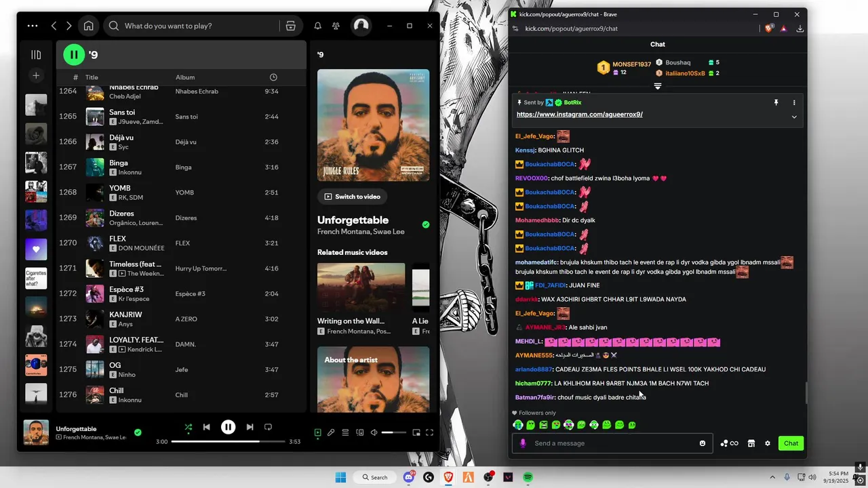This screenshot has height=488, width=868.
Task: Open Instagram aguerrox9 link in pinned message
Action: click(x=580, y=115)
